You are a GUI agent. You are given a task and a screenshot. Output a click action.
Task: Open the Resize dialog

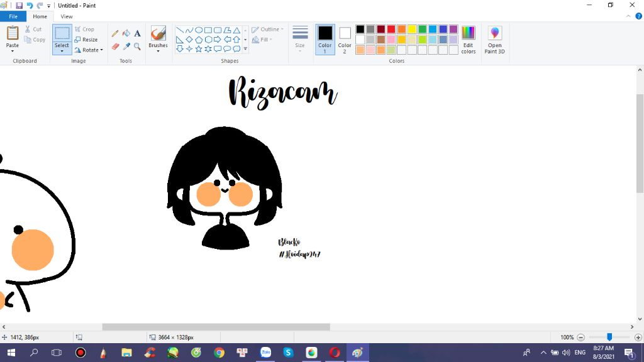tap(86, 40)
